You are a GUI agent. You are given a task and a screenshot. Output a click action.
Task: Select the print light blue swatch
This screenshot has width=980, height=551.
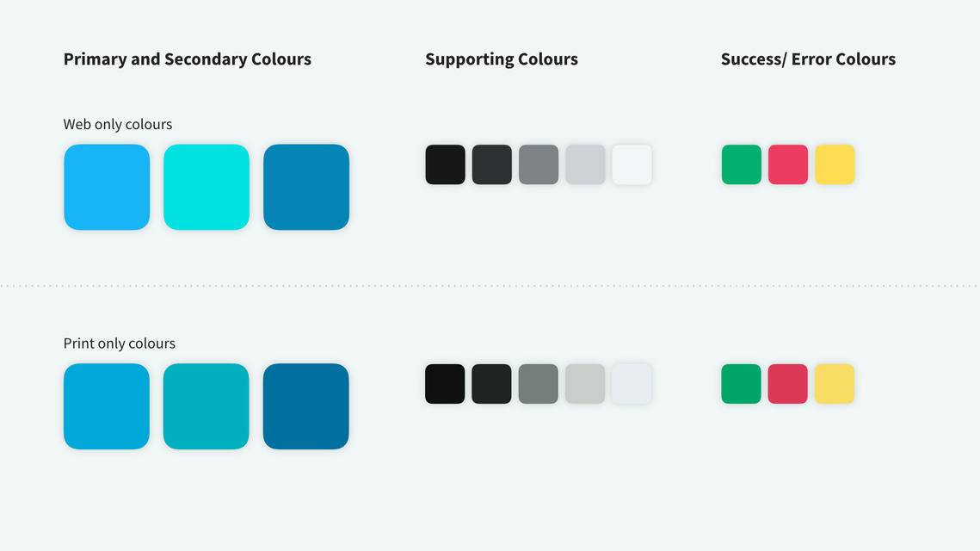click(106, 406)
